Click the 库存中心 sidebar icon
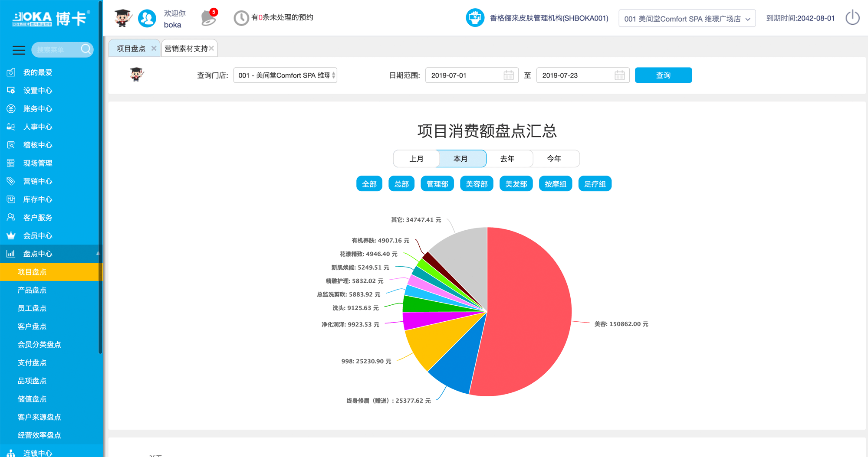868x457 pixels. click(x=10, y=199)
